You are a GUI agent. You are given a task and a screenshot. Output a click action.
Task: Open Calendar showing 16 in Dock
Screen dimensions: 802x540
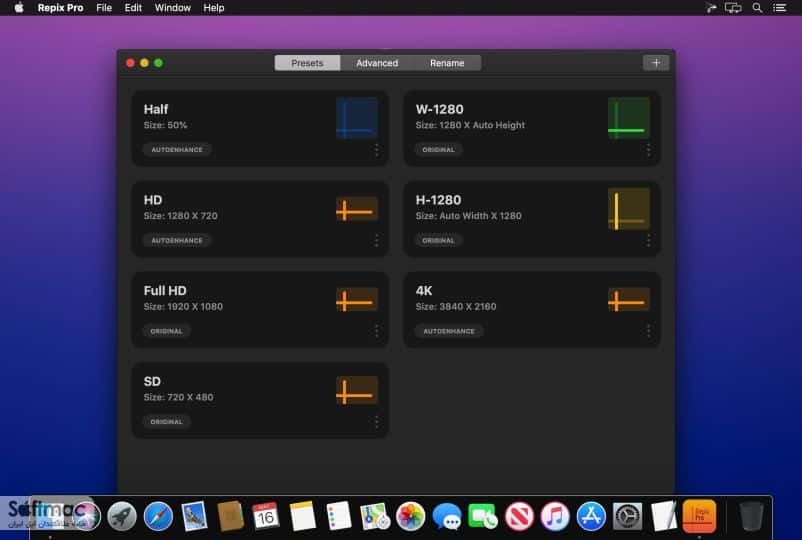tap(266, 516)
